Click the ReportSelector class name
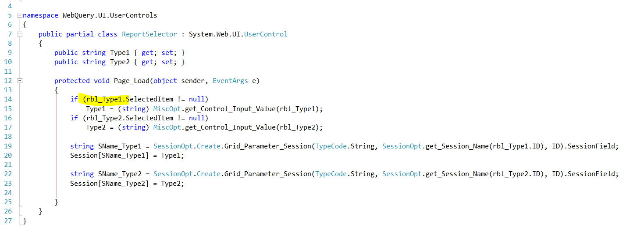Image resolution: width=644 pixels, height=242 pixels. 149,34
